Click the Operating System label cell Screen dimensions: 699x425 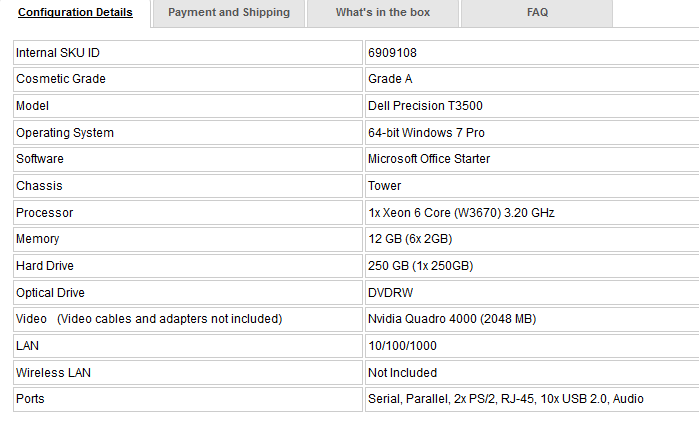point(188,132)
